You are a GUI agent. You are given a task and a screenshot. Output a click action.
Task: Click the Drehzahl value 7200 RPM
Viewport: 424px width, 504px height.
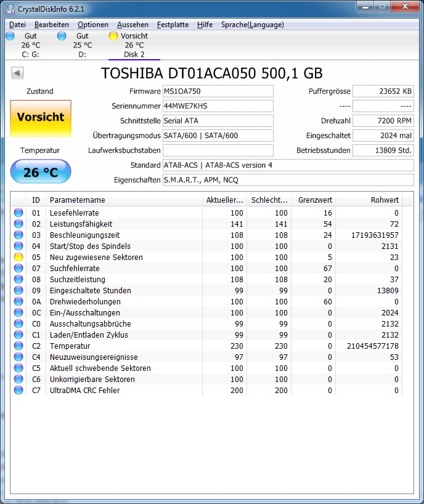(383, 121)
